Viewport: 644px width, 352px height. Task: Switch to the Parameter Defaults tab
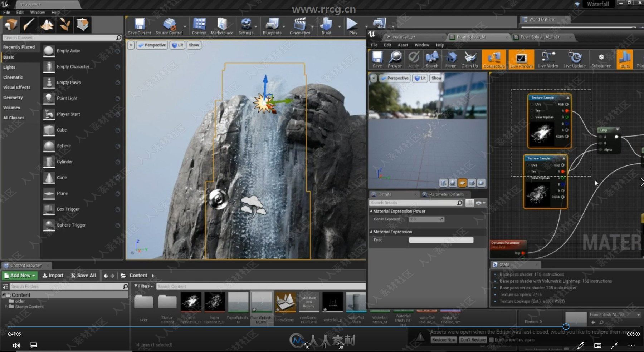[446, 194]
